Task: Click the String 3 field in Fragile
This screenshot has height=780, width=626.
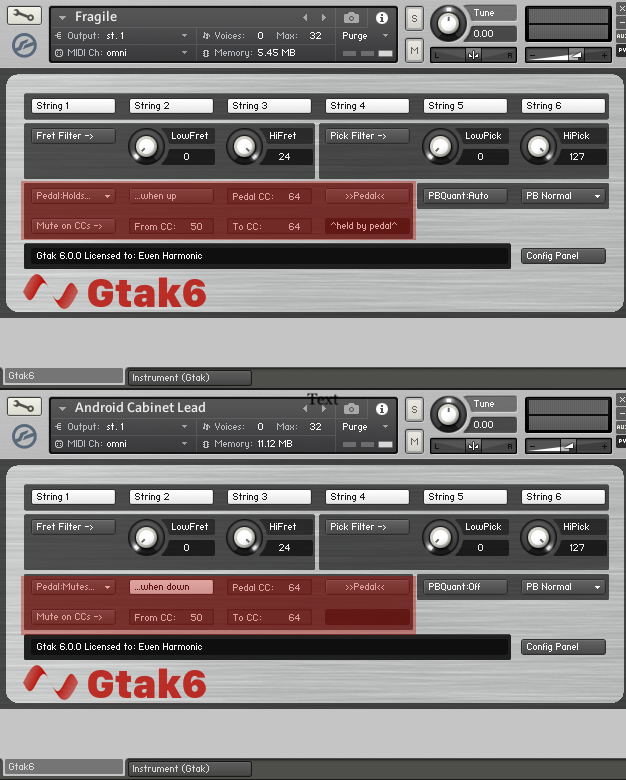Action: click(269, 106)
